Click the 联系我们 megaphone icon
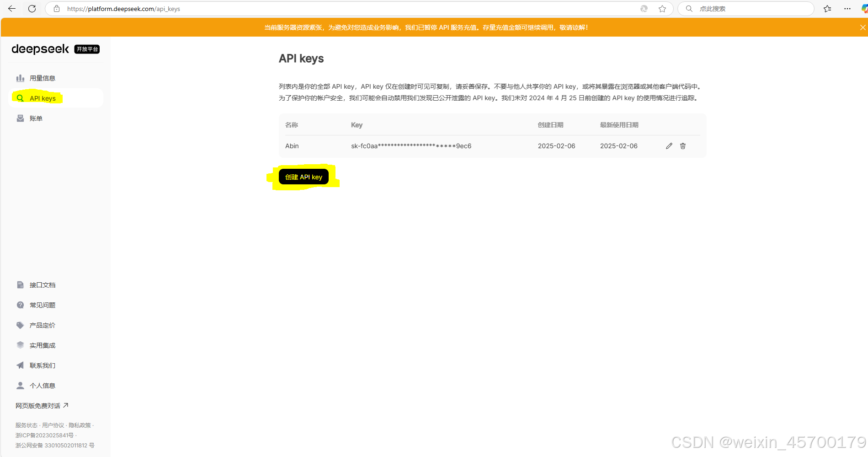This screenshot has height=457, width=868. tap(20, 366)
